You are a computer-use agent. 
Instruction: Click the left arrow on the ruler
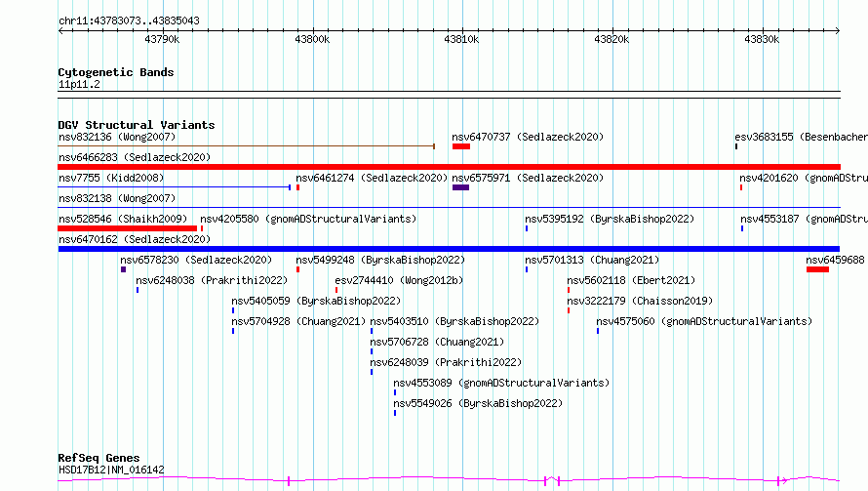[x=60, y=30]
